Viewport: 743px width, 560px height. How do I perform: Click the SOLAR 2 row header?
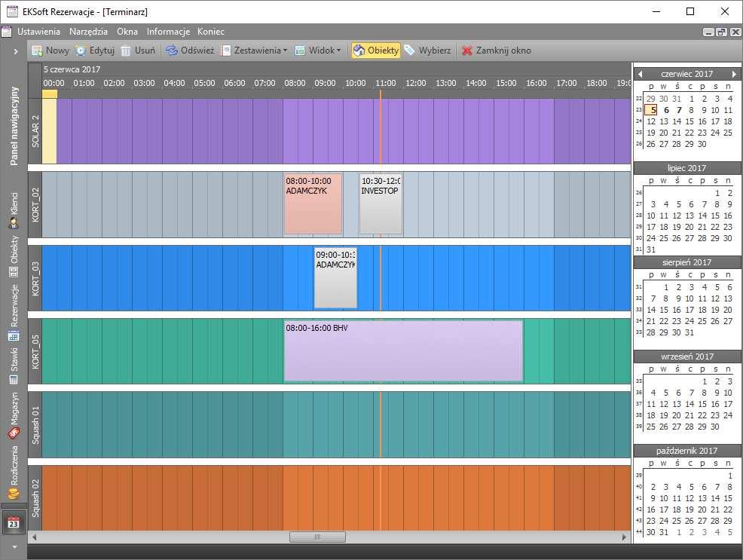pyautogui.click(x=35, y=131)
